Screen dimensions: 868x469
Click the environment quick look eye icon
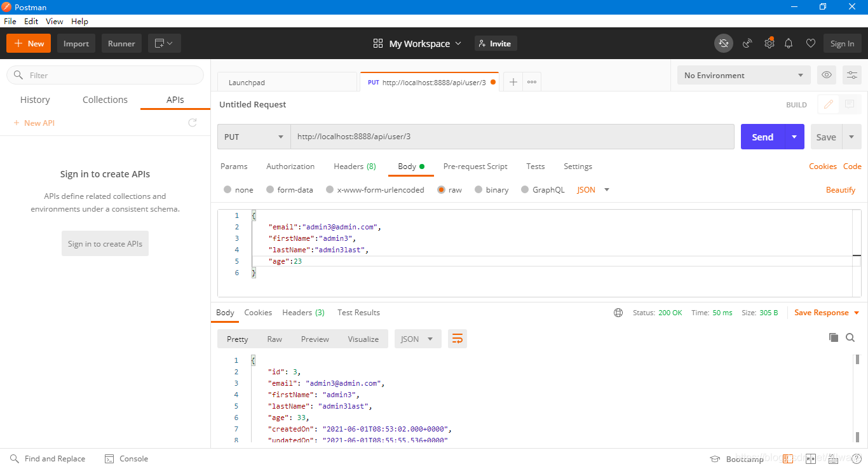coord(827,75)
